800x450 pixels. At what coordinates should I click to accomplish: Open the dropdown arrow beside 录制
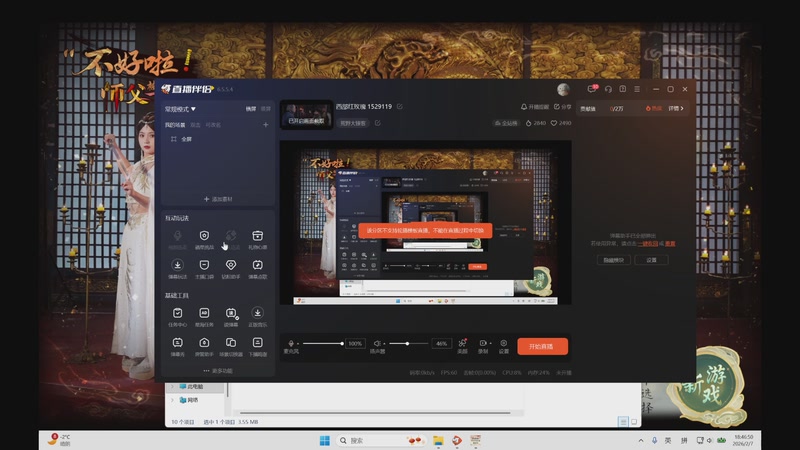pyautogui.click(x=491, y=343)
